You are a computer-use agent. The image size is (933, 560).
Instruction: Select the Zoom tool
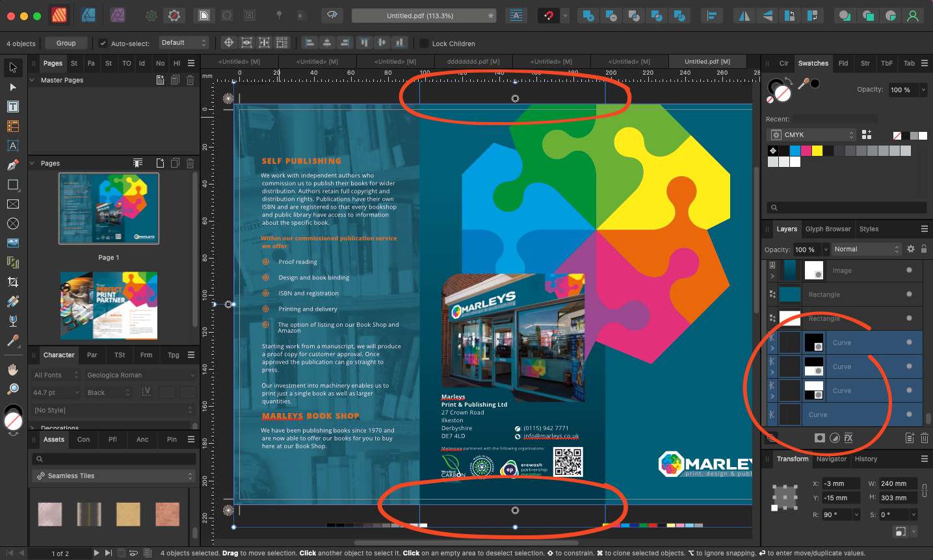[x=13, y=389]
